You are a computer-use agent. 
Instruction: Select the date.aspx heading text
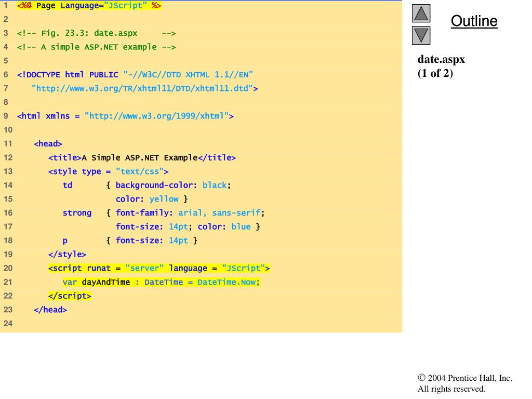pyautogui.click(x=441, y=59)
